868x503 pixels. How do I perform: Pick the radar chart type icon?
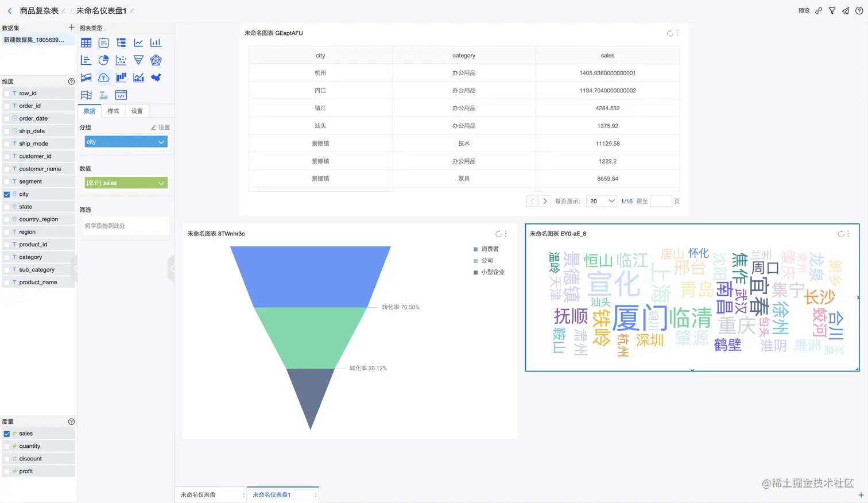tap(156, 60)
